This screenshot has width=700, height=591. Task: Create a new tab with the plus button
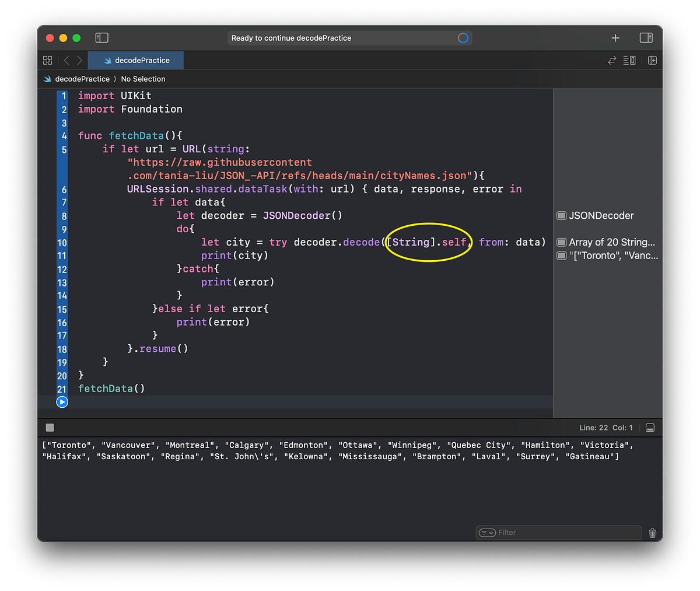tap(615, 38)
